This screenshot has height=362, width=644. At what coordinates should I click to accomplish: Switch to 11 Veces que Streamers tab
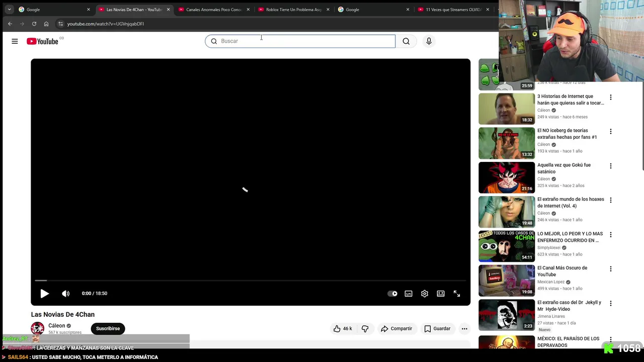tap(453, 10)
